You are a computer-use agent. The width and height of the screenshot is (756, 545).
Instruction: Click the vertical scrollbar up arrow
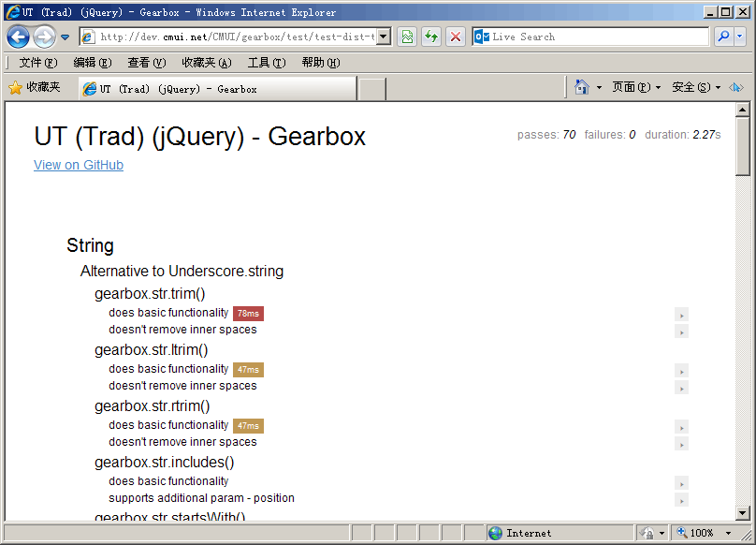click(x=743, y=110)
